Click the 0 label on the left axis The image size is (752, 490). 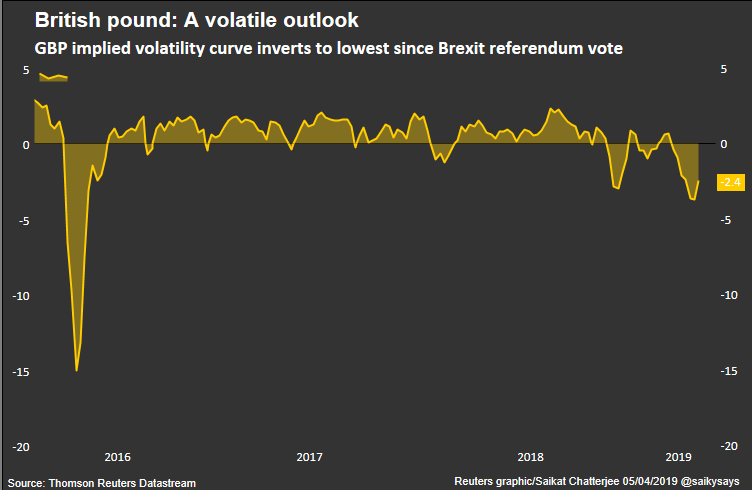coord(25,144)
